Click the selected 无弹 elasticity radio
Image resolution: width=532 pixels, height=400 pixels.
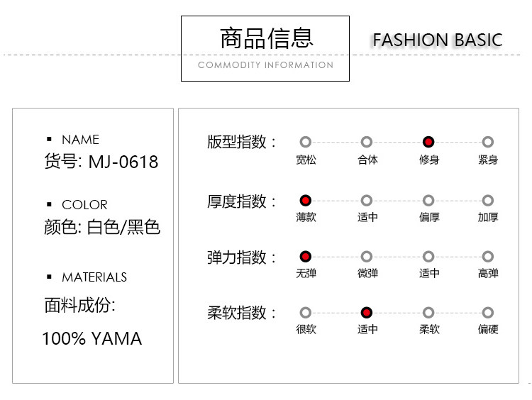306,256
